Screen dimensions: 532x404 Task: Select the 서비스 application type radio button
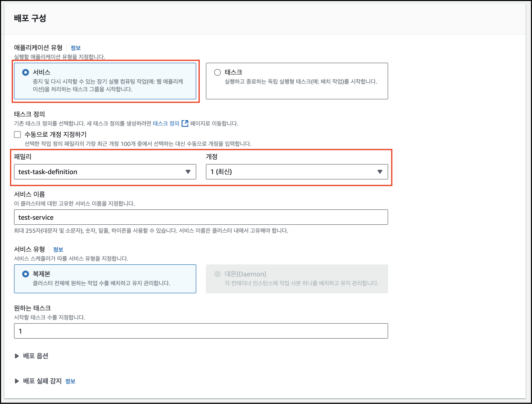pos(26,72)
